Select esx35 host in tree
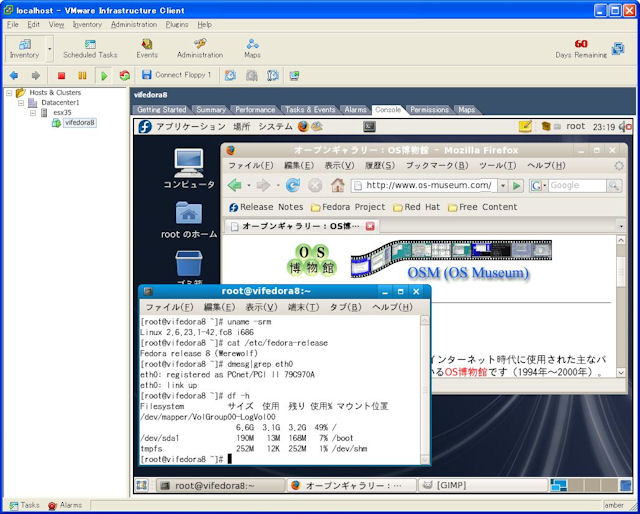Image resolution: width=640 pixels, height=514 pixels. (x=62, y=113)
